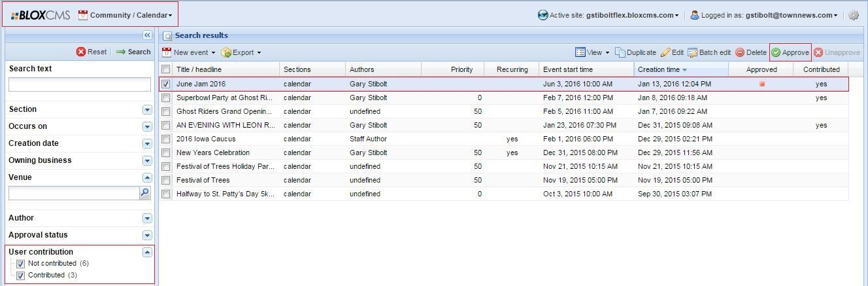Click the Venue magnifier lookup icon
868x286 pixels.
pyautogui.click(x=145, y=193)
